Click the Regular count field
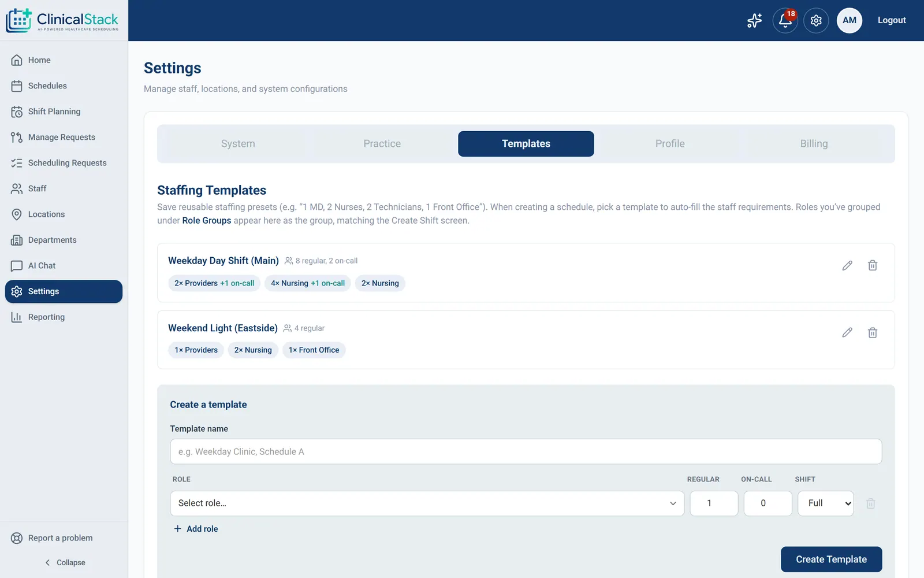The image size is (924, 578). click(714, 503)
